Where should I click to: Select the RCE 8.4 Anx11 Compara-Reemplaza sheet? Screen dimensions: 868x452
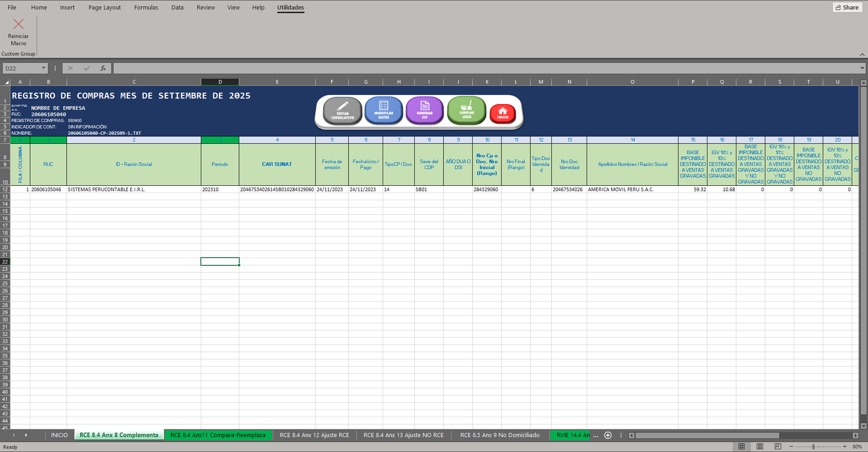(x=218, y=435)
